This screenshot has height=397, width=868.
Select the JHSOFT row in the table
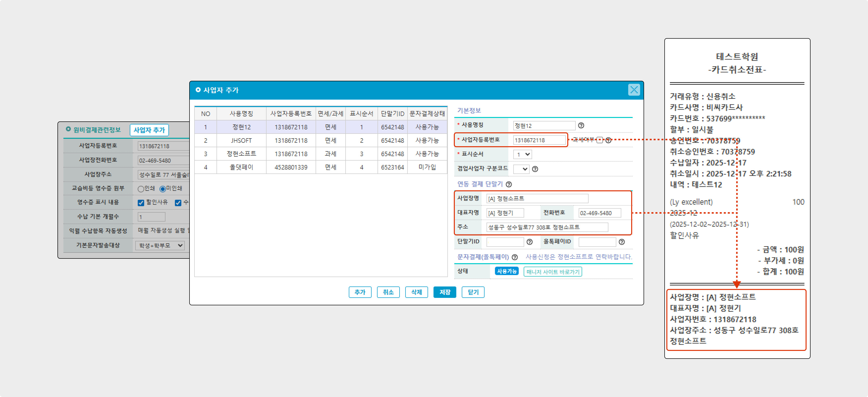coord(241,141)
